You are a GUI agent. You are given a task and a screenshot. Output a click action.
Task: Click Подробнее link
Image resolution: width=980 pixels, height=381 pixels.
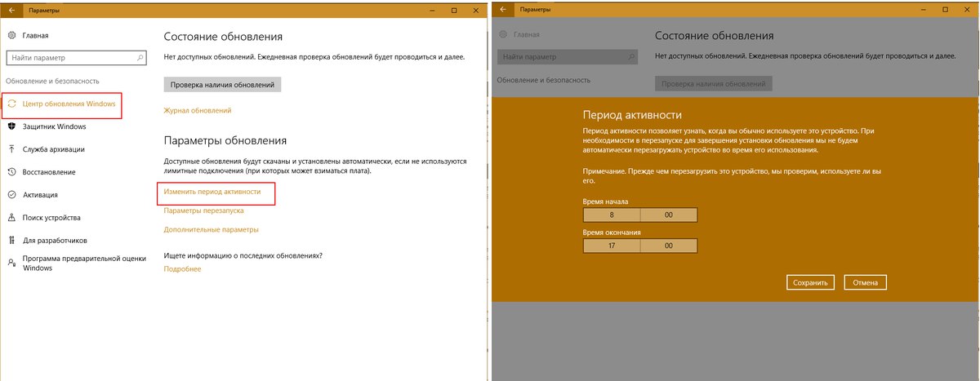click(182, 268)
